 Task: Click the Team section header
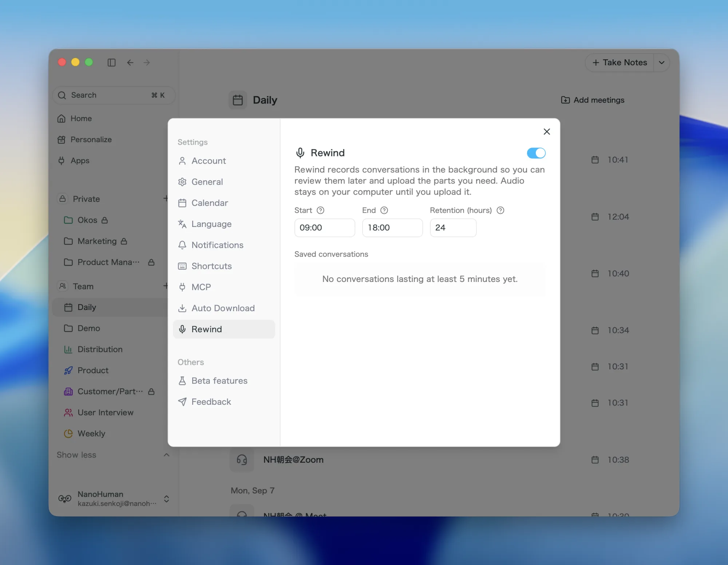click(x=83, y=286)
